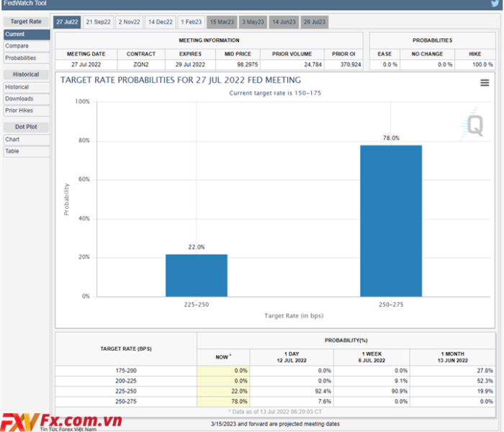Image resolution: width=504 pixels, height=432 pixels.
Task: Click the 22.0% bar label
Action: click(197, 247)
